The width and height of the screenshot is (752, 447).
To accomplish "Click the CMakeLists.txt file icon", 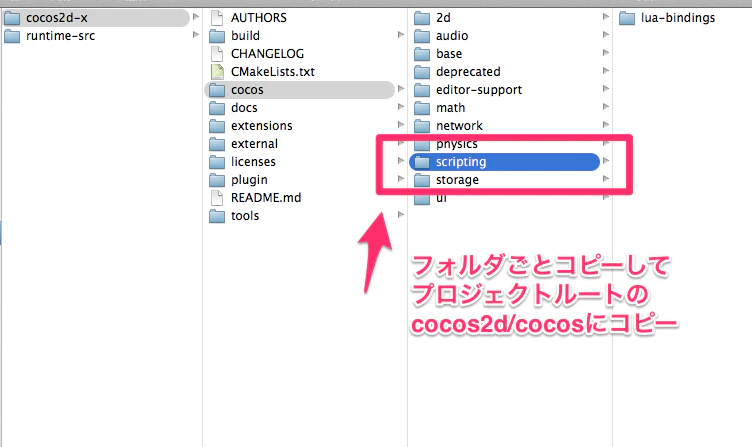I will (x=217, y=72).
